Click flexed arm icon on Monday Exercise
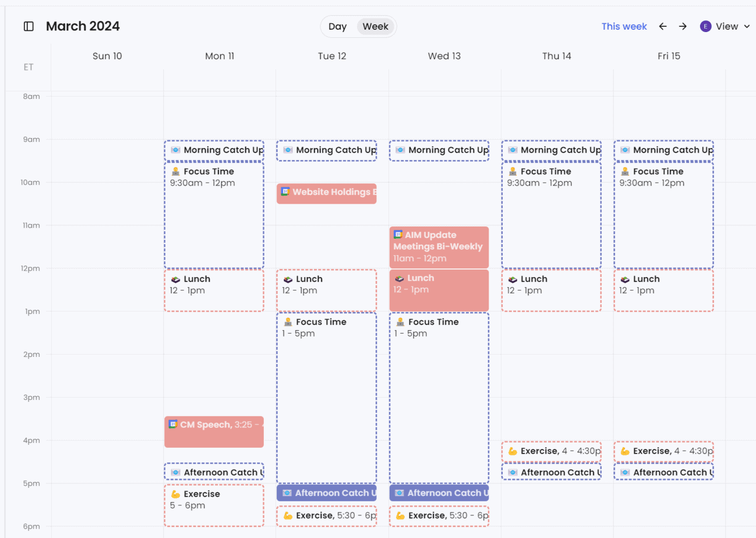This screenshot has width=756, height=538. coord(175,494)
